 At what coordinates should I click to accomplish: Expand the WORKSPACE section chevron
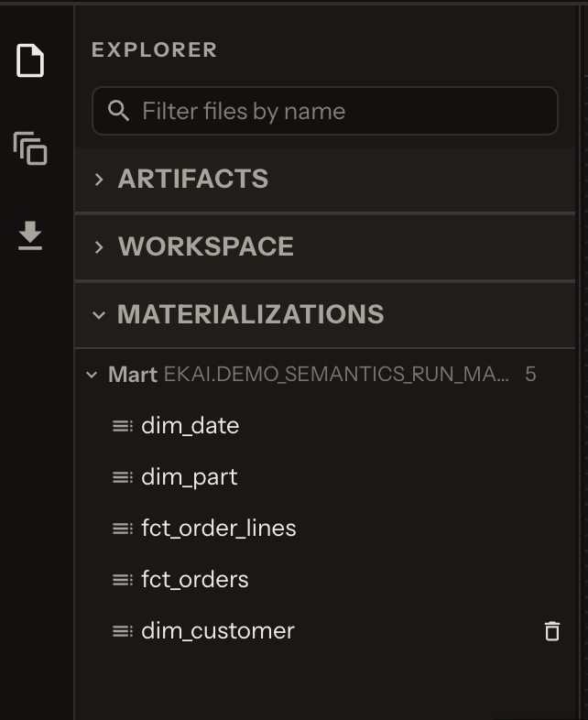click(99, 247)
